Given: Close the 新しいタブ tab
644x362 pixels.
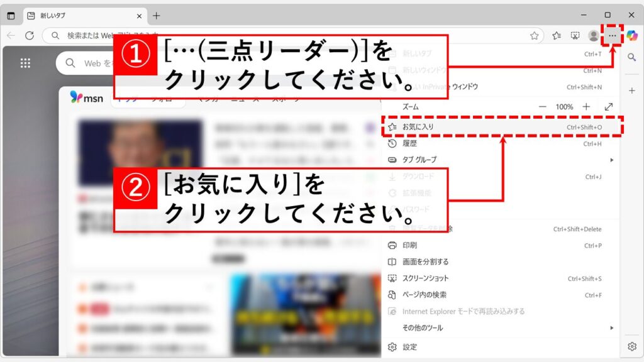Looking at the screenshot, I should pos(139,16).
